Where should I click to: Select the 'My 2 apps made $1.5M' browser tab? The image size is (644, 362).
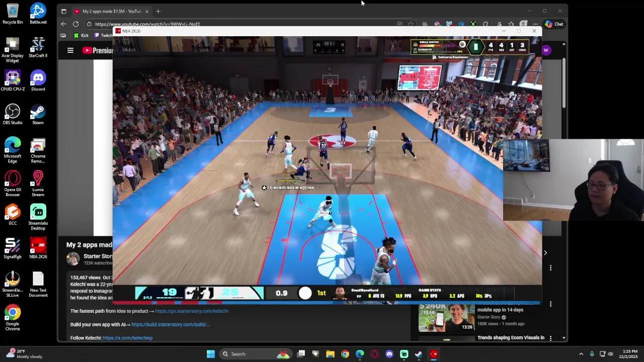[111, 11]
